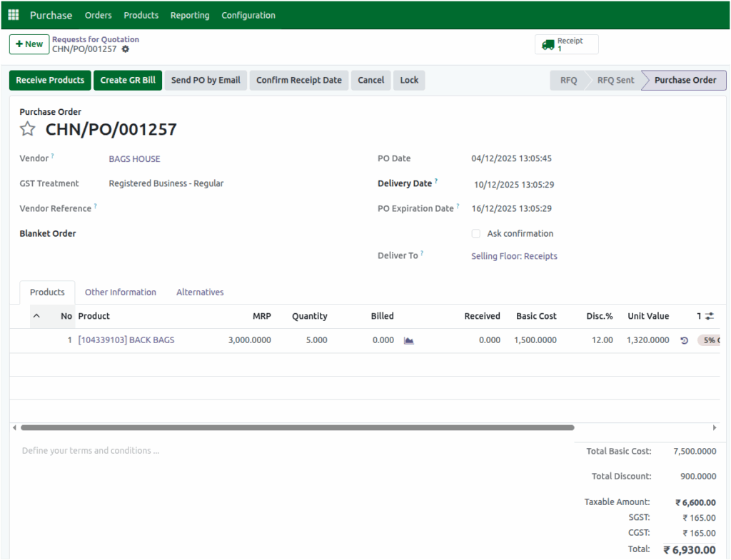This screenshot has height=560, width=731.
Task: Open the Selling Floor: Receipts delivery location
Action: 514,256
